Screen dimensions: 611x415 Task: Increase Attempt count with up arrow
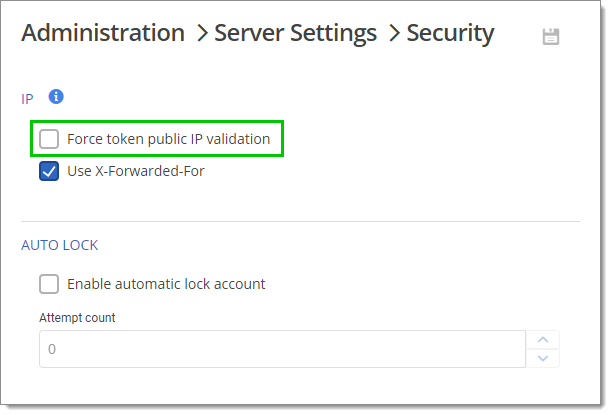tap(543, 340)
